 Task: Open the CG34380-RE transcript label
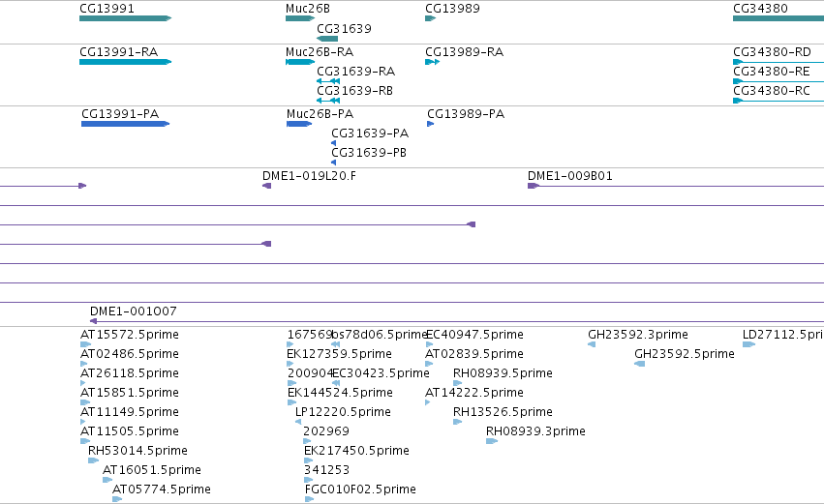tap(772, 72)
